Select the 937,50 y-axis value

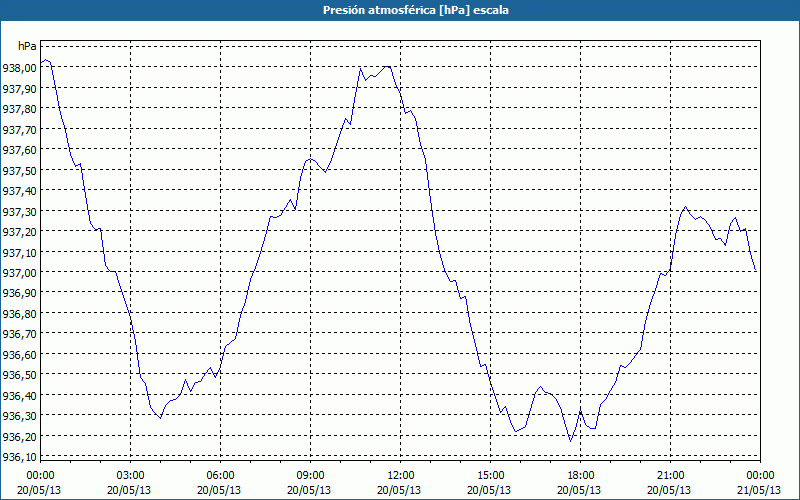tap(19, 170)
